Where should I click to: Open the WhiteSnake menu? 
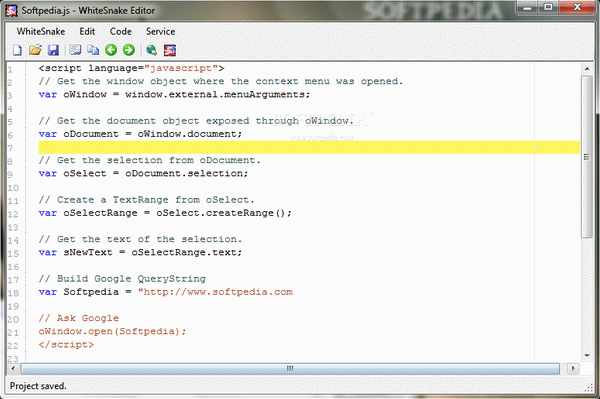41,31
